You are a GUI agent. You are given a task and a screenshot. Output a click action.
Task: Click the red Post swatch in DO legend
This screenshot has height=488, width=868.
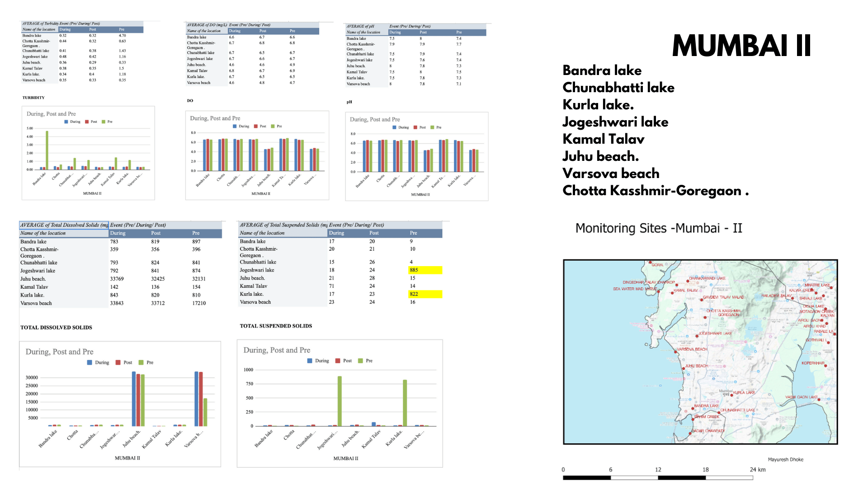pyautogui.click(x=256, y=126)
